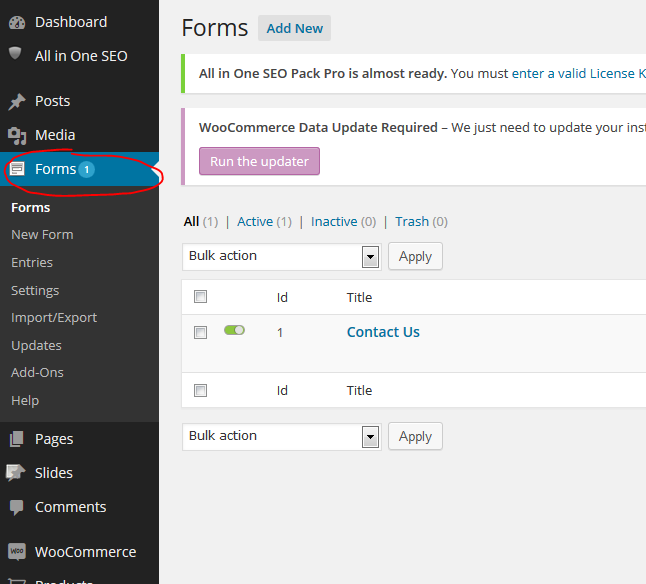Show the Inactive forms filter
The image size is (646, 584).
tap(333, 222)
